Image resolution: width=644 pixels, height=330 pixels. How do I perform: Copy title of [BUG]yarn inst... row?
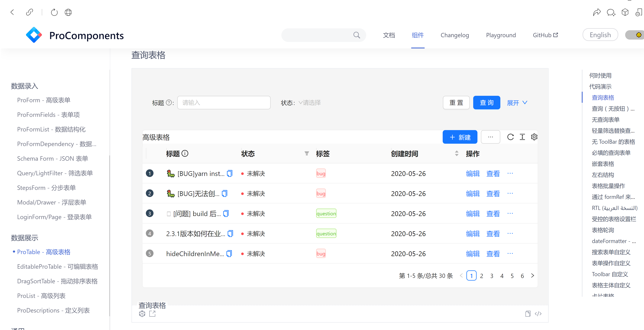[x=230, y=173]
